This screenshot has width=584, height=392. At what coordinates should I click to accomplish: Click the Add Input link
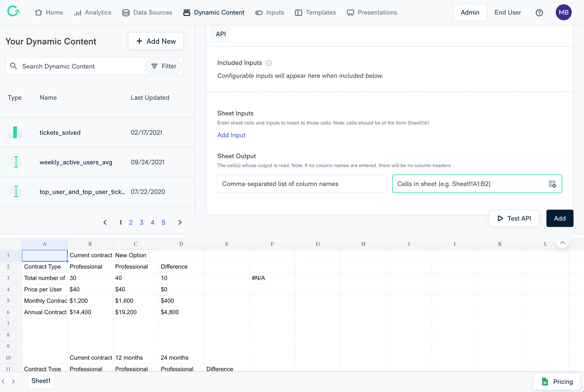tap(231, 135)
